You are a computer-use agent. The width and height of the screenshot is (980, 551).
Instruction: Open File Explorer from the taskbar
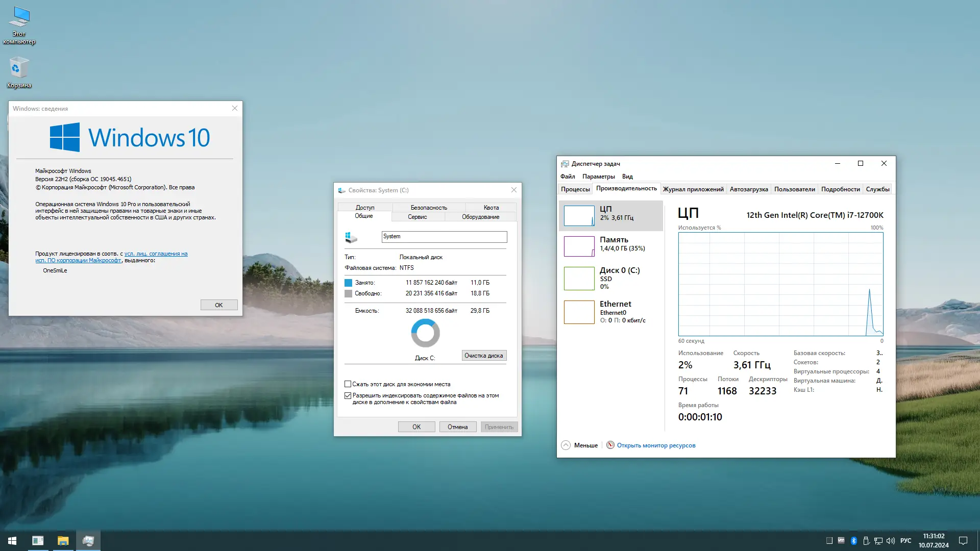click(x=63, y=541)
